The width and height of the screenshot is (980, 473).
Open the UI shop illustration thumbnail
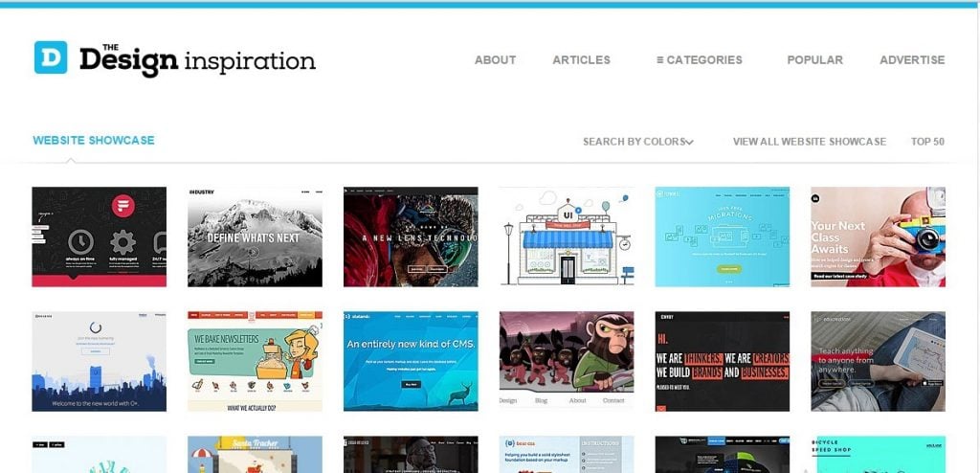(567, 236)
